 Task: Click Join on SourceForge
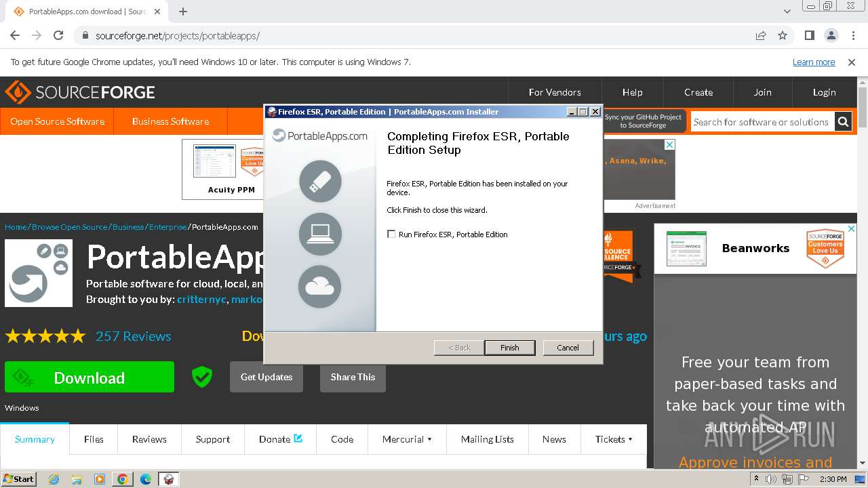762,92
